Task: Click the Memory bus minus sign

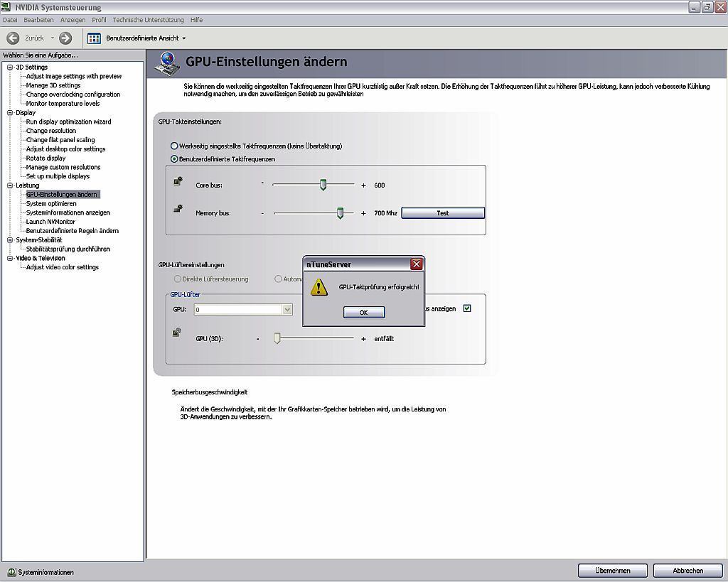Action: point(262,213)
